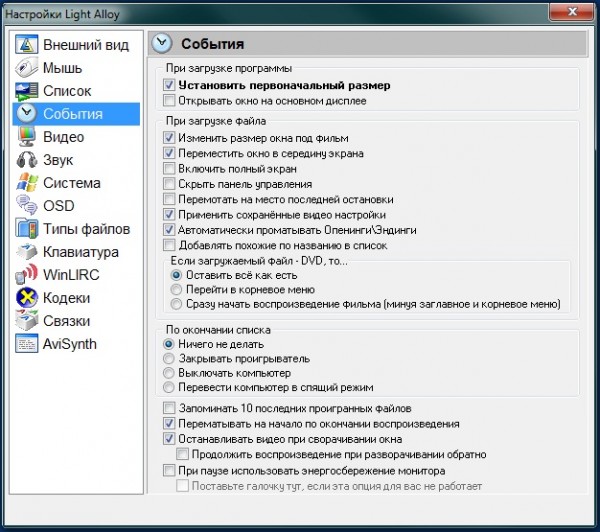Select Ничего не делать radio button
This screenshot has width=600, height=532.
(168, 344)
